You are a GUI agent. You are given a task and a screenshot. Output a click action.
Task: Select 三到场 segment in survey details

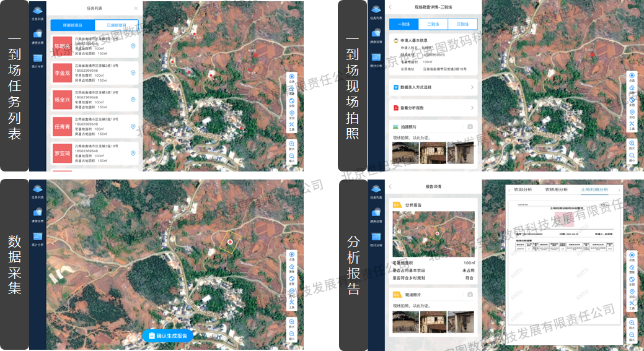click(462, 24)
